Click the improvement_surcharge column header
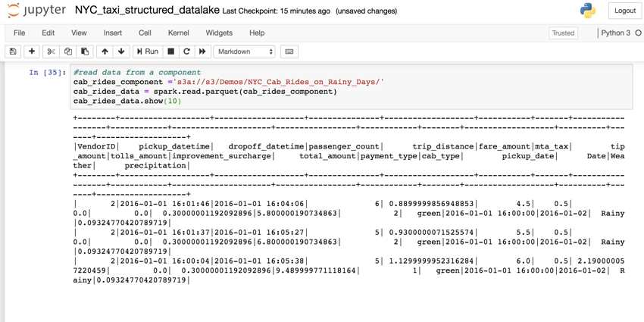Image resolution: width=644 pixels, height=322 pixels. tap(221, 156)
